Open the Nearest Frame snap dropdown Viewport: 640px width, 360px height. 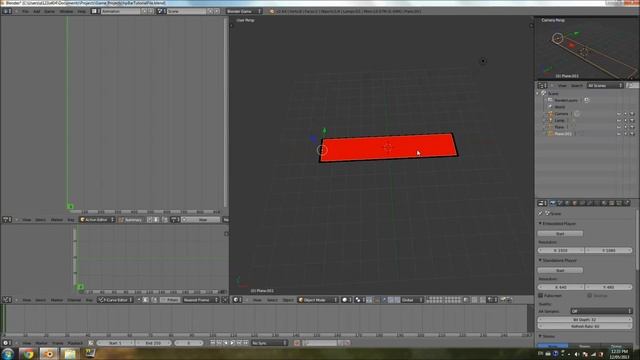(x=200, y=300)
